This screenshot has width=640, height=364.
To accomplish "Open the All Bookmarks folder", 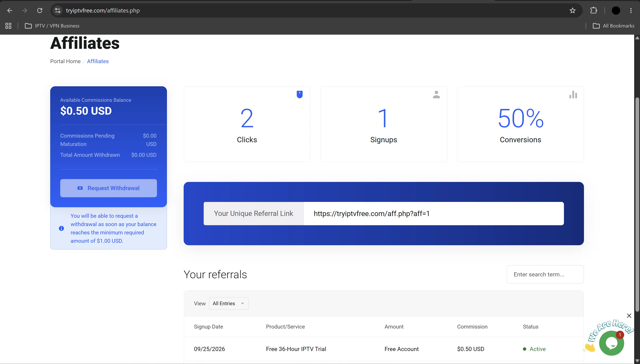I will (x=613, y=26).
